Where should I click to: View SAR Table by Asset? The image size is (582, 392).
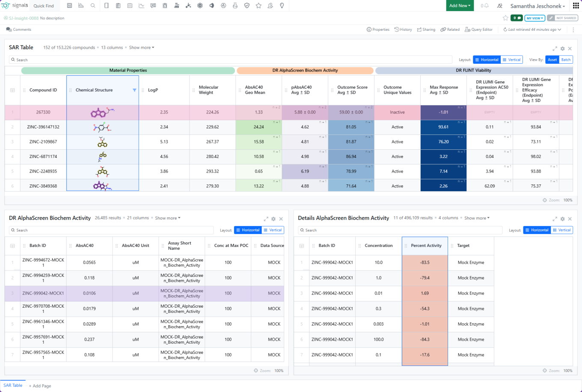552,60
